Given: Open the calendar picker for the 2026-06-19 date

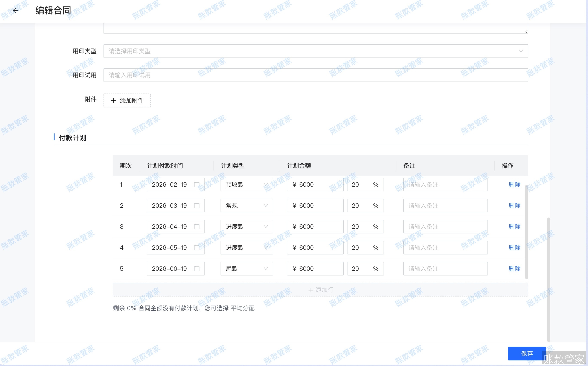Looking at the screenshot, I should pyautogui.click(x=197, y=269).
